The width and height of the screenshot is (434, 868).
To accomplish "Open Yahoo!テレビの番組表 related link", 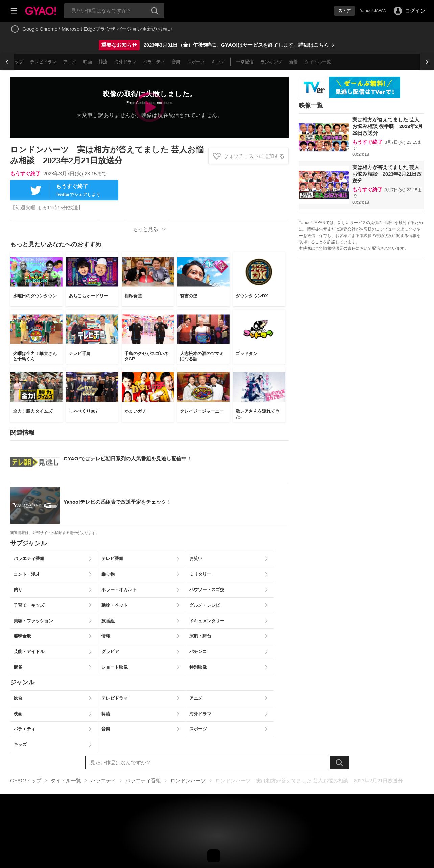I will tap(117, 502).
